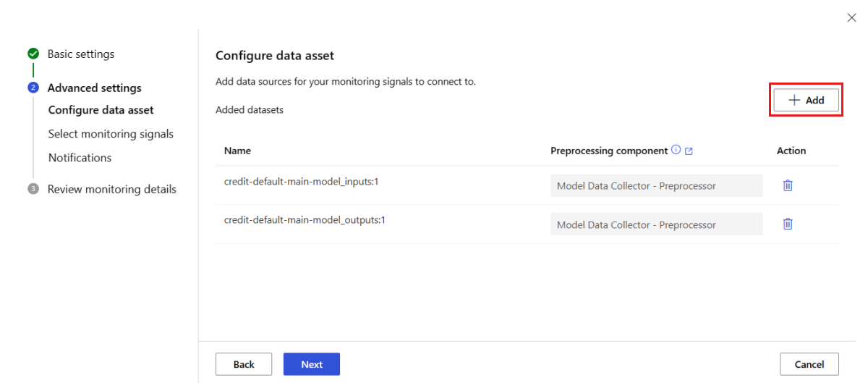Open the Preprocessing component info tooltip icon
Image resolution: width=868 pixels, height=383 pixels.
point(676,151)
